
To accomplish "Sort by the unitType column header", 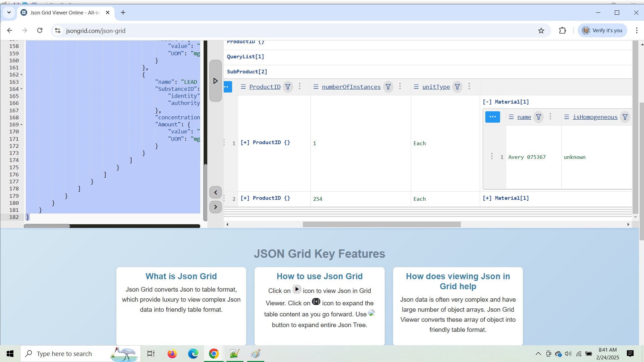I will (436, 87).
